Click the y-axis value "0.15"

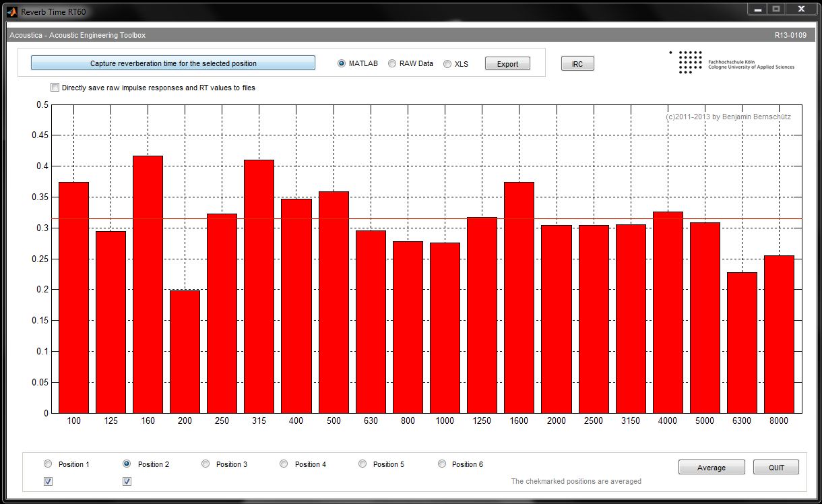click(41, 321)
